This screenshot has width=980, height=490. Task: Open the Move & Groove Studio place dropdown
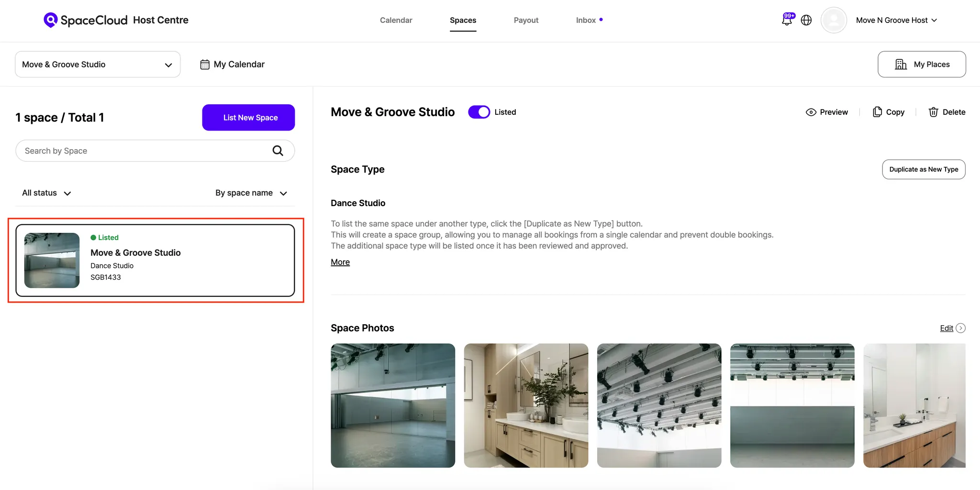98,64
